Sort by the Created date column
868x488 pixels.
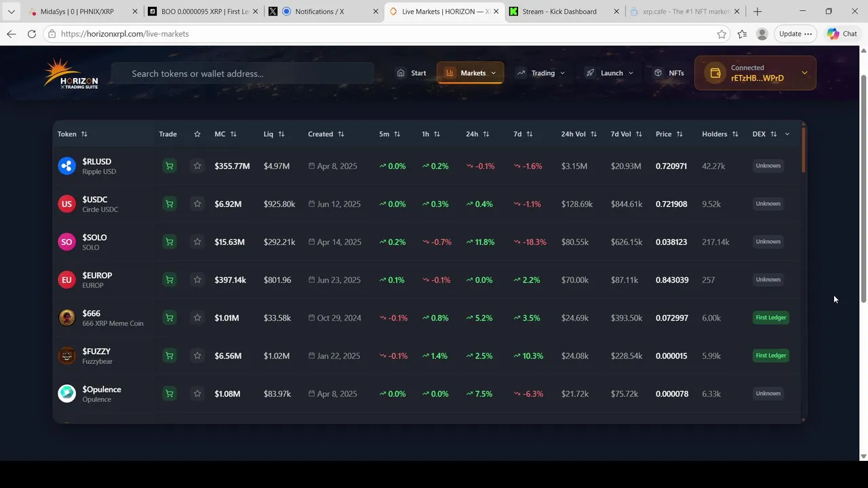click(x=326, y=134)
